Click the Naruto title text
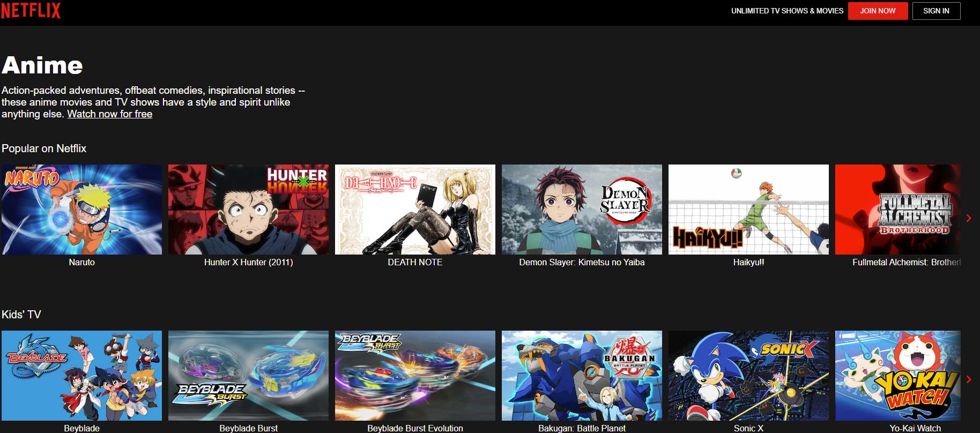This screenshot has height=433, width=980. coord(81,262)
